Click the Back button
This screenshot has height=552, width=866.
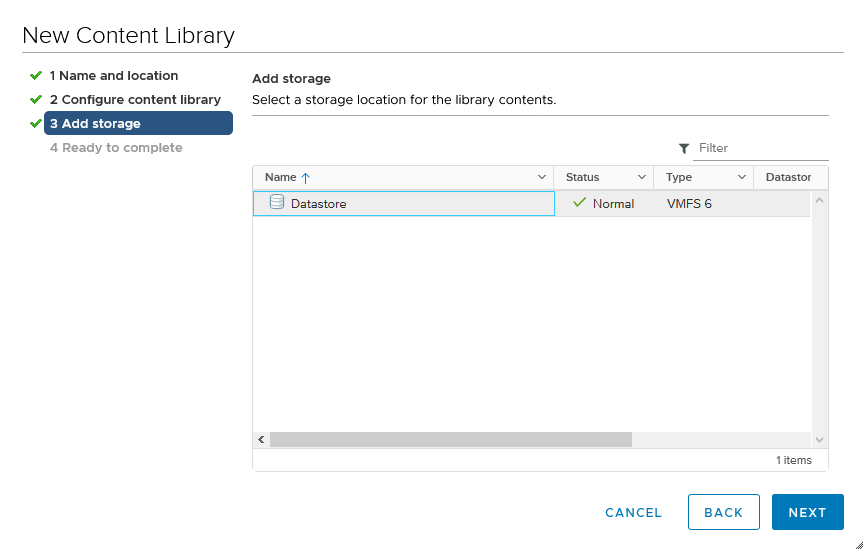(724, 512)
